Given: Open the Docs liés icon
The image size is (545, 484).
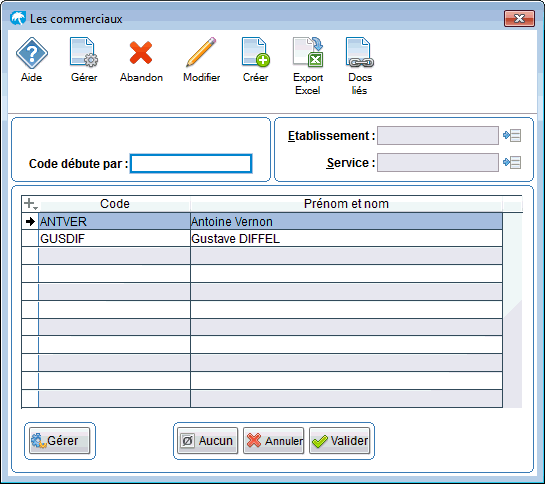Looking at the screenshot, I should 359,52.
